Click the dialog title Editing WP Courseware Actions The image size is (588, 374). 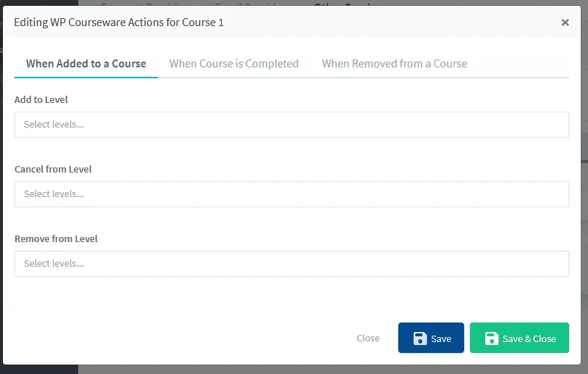point(119,22)
